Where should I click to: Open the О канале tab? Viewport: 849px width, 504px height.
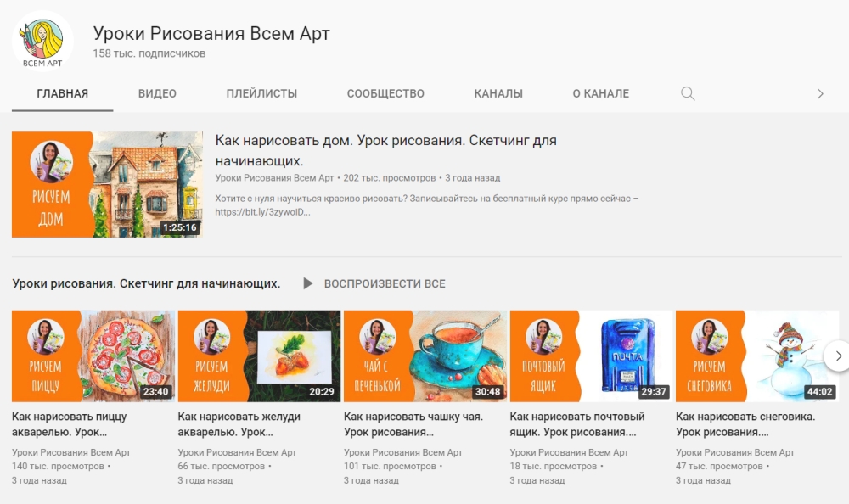pyautogui.click(x=600, y=93)
